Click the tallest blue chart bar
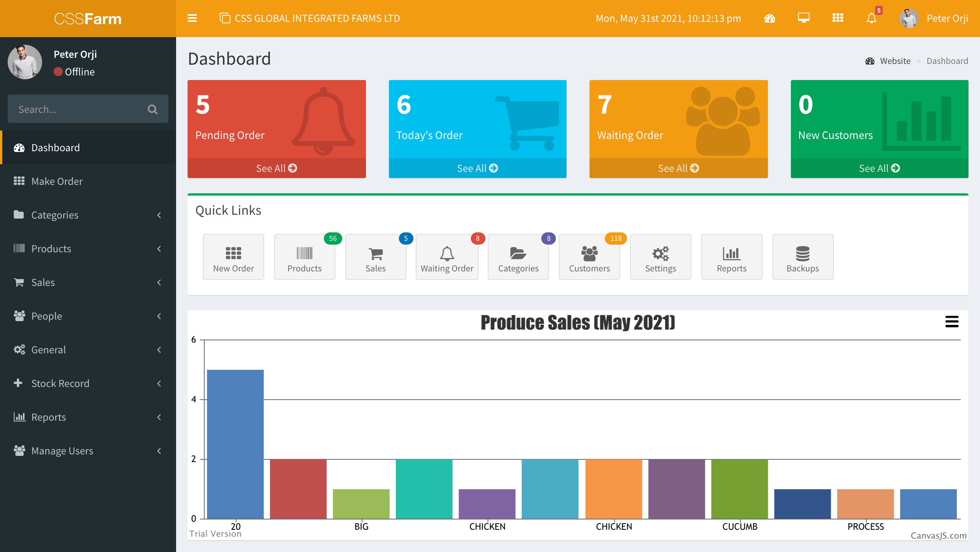980x552 pixels. tap(235, 444)
